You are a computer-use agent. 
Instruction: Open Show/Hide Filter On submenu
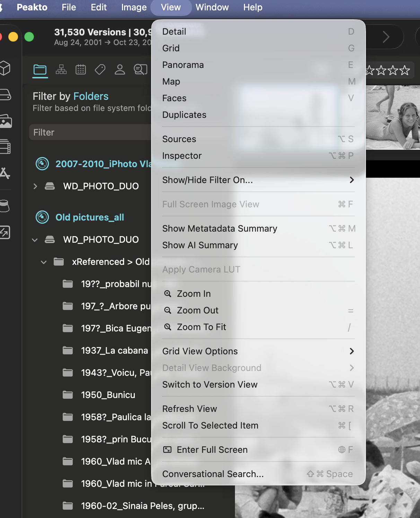259,180
